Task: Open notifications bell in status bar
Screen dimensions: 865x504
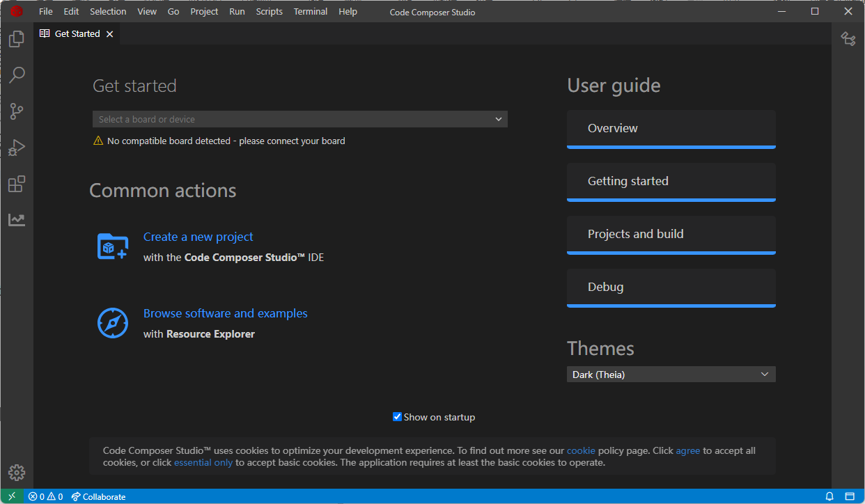Action: point(829,496)
